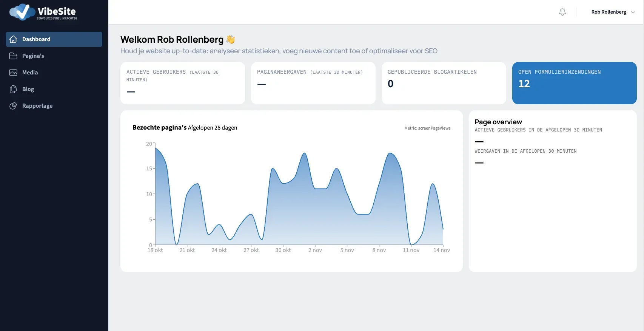Open the Open Formulierinzendingen card
This screenshot has height=331, width=644.
click(574, 83)
